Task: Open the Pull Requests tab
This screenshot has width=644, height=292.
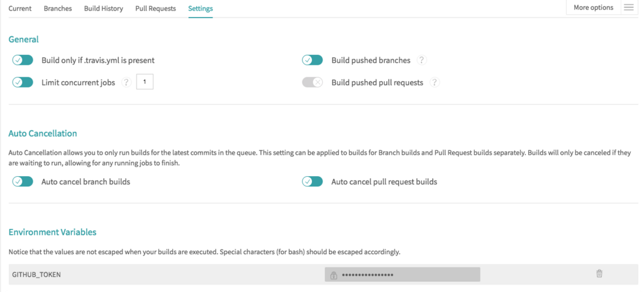Action: click(155, 9)
